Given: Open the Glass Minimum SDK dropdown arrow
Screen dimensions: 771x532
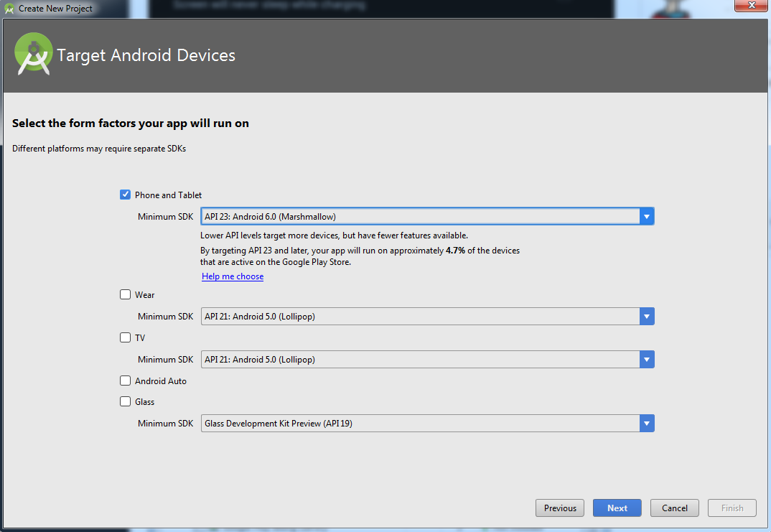Looking at the screenshot, I should click(647, 424).
